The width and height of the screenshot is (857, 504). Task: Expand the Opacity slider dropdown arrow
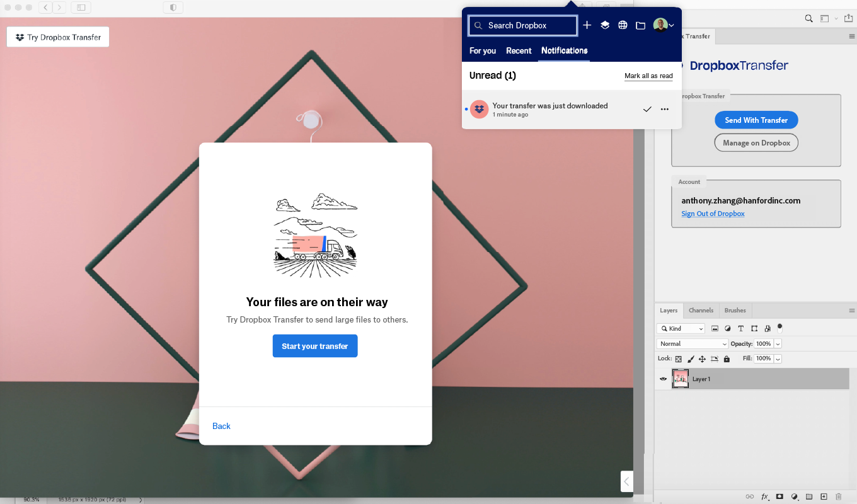point(778,343)
